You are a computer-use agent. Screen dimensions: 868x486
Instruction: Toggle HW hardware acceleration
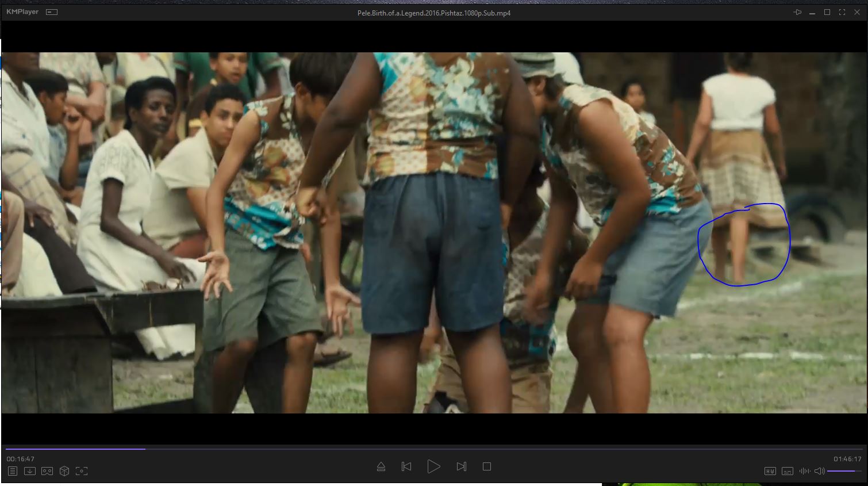(x=770, y=471)
